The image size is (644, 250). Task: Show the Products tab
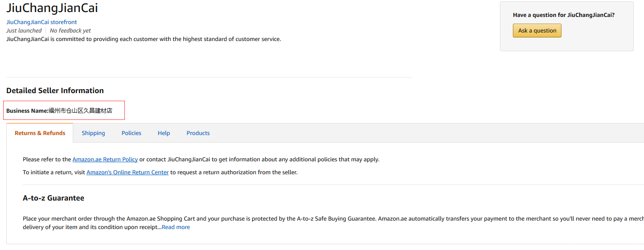[x=198, y=133]
